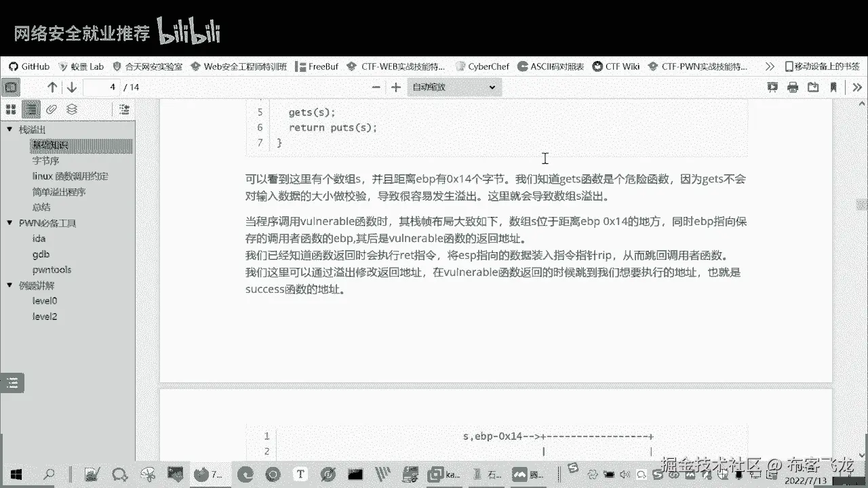Collapse the 例题讲解 outline section
This screenshot has height=488, width=868.
(x=9, y=285)
